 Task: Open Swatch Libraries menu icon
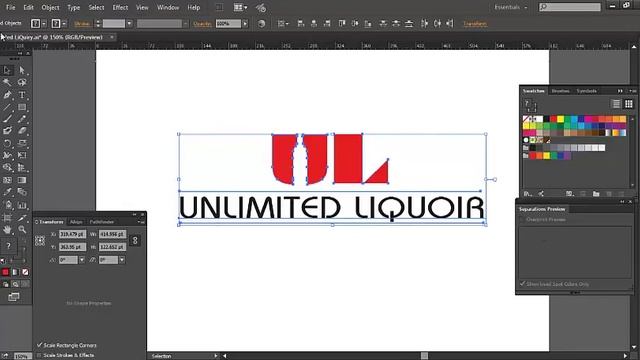click(x=527, y=193)
